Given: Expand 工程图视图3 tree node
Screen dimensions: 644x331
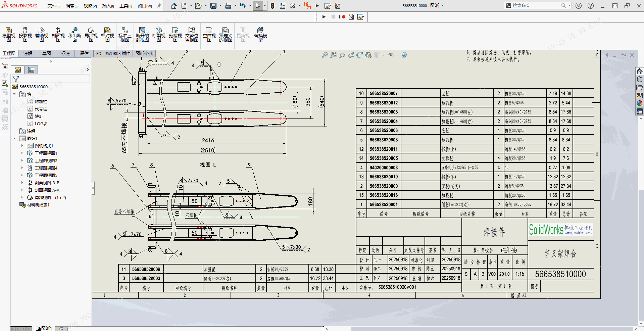Looking at the screenshot, I should [x=22, y=160].
